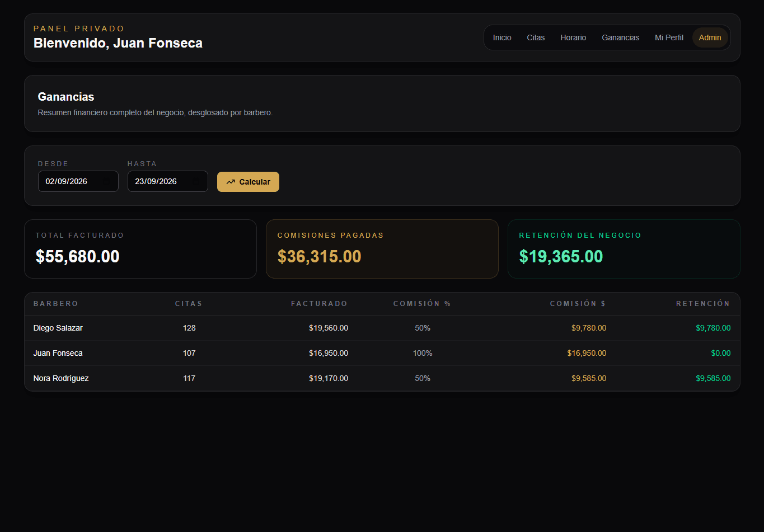Click the Retención del Negocio $19,365.00 figure
The height and width of the screenshot is (532, 764).
pos(561,256)
